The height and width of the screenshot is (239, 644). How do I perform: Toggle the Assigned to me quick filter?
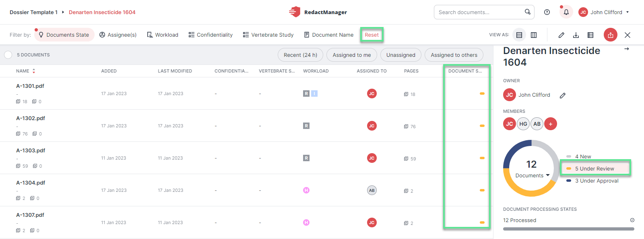click(352, 55)
